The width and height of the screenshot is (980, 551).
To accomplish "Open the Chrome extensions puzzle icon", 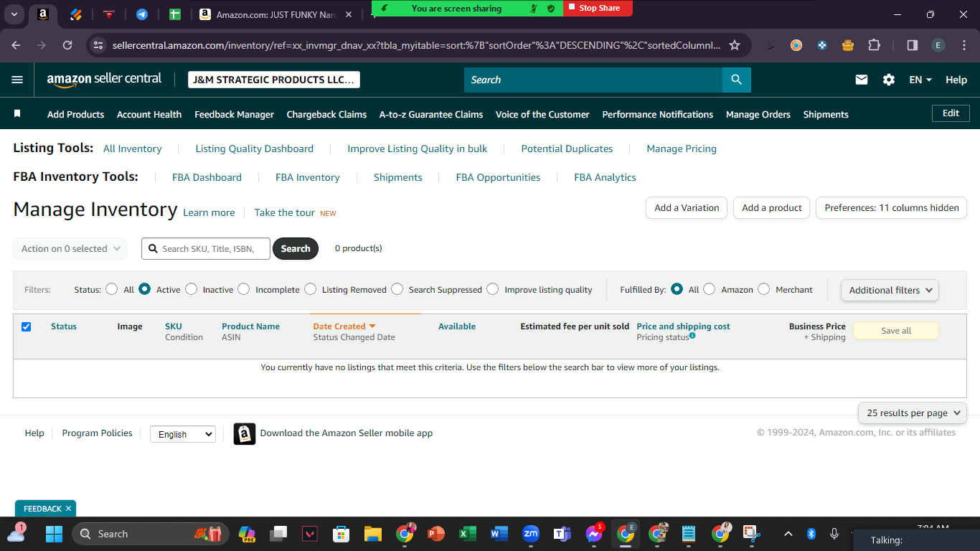I will pos(874,45).
